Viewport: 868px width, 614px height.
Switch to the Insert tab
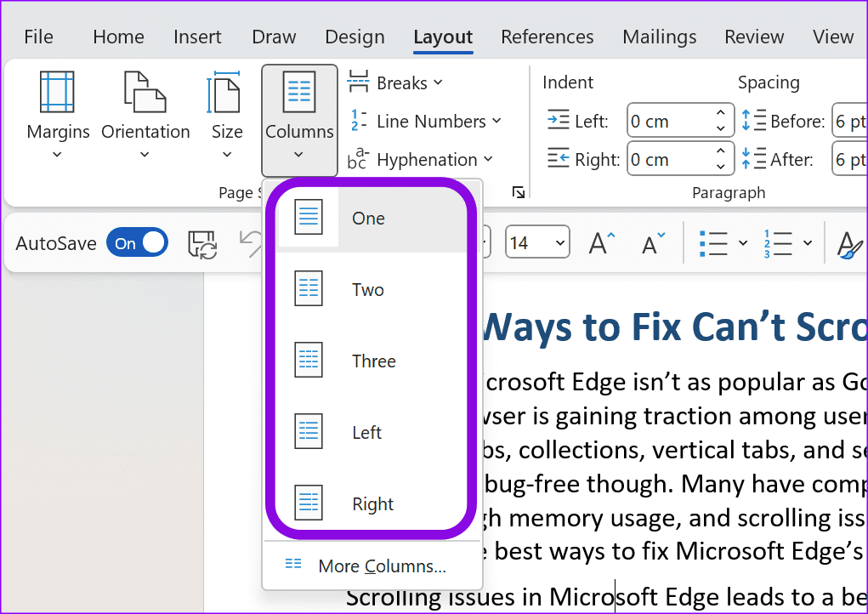197,37
